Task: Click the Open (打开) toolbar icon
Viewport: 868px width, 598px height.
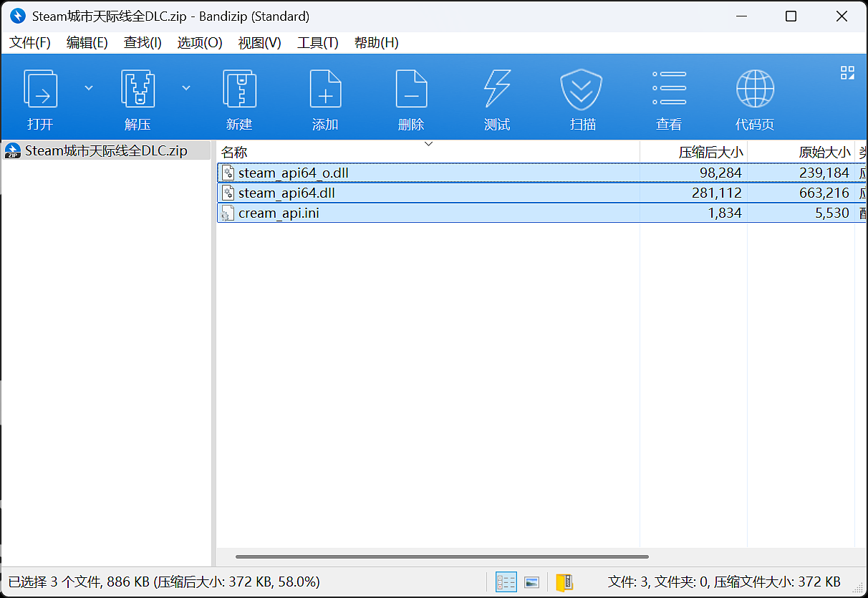Action: (40, 90)
